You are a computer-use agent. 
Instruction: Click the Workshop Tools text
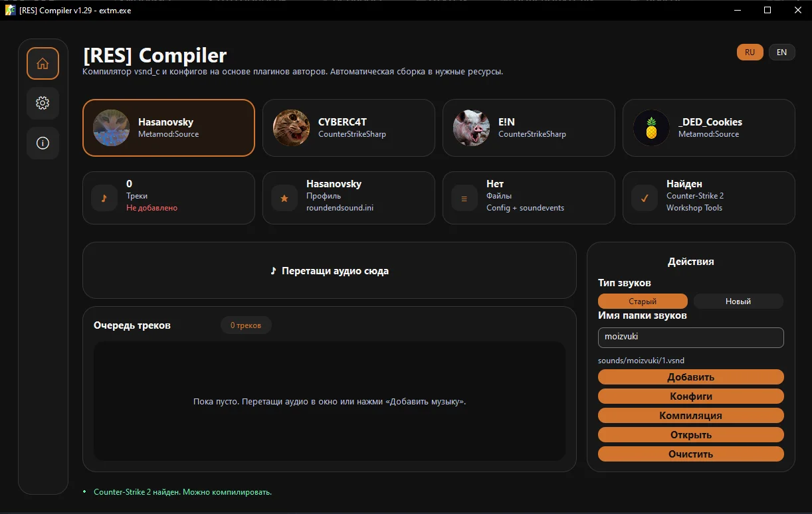[694, 208]
